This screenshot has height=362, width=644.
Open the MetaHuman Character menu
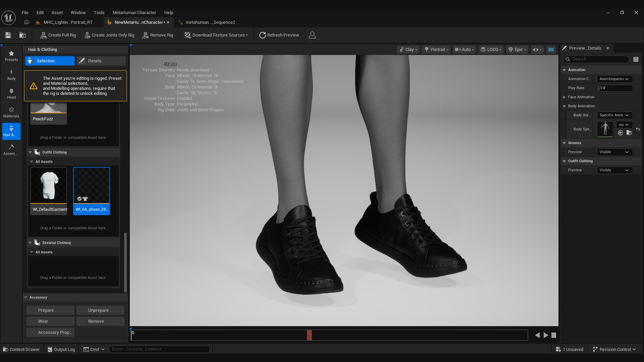pyautogui.click(x=134, y=13)
